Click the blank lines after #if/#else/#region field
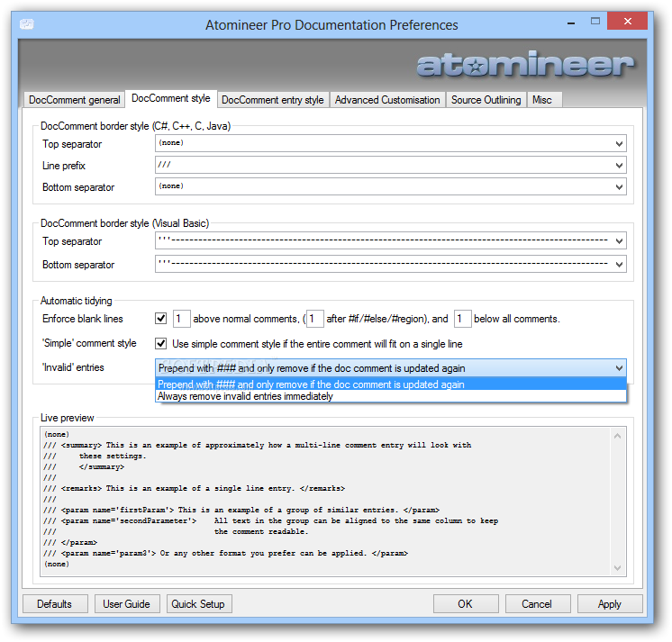This screenshot has height=642, width=672. tap(314, 319)
